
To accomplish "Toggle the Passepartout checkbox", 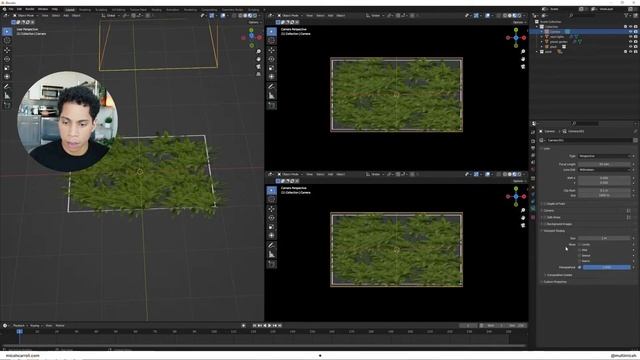I will pos(580,267).
